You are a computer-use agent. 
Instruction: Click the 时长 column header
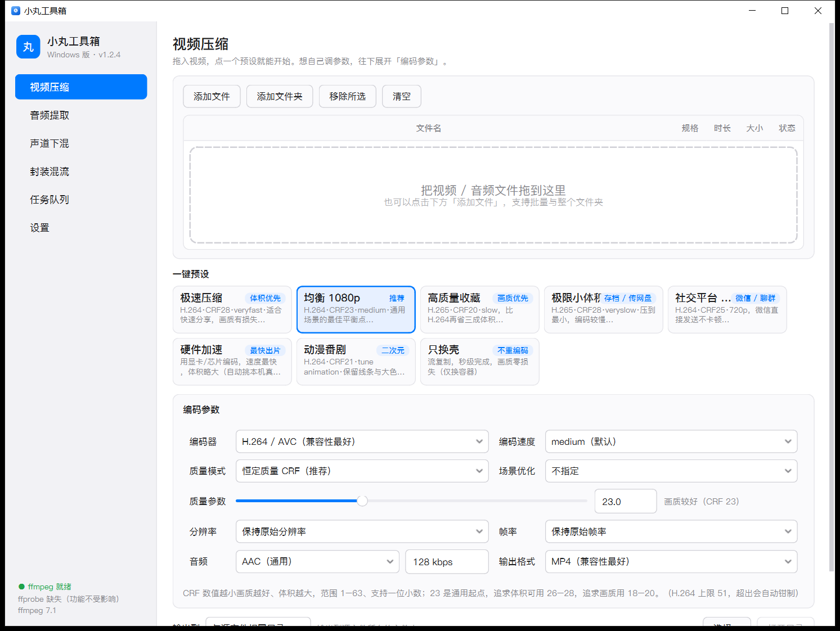(x=722, y=128)
